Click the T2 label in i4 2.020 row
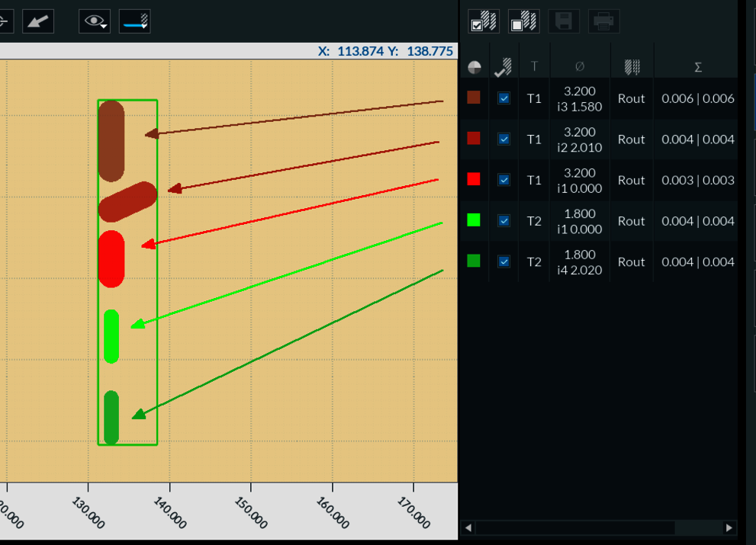The width and height of the screenshot is (756, 545). click(x=534, y=262)
